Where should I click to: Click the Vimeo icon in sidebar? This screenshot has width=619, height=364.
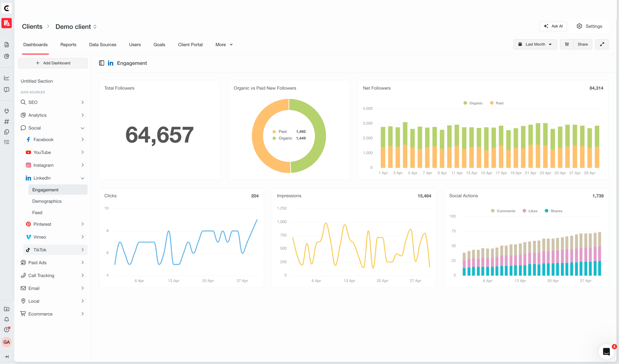point(29,237)
